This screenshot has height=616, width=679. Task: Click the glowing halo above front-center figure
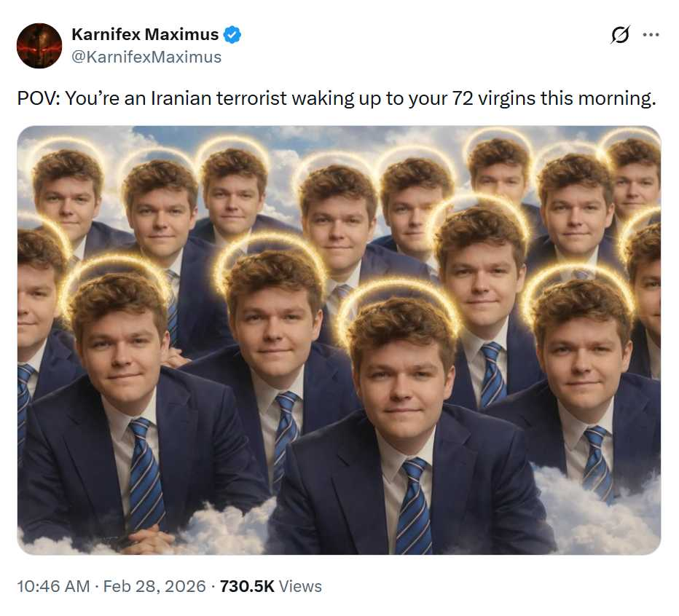point(398,299)
